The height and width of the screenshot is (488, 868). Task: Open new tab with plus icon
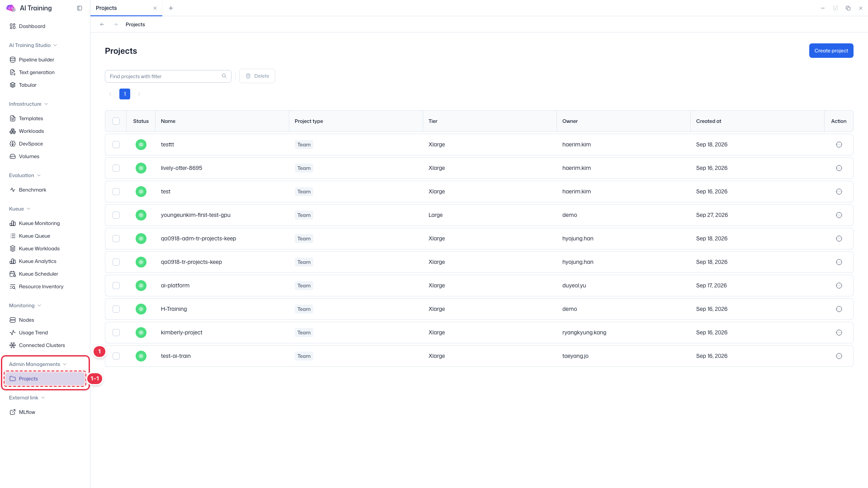tap(171, 8)
